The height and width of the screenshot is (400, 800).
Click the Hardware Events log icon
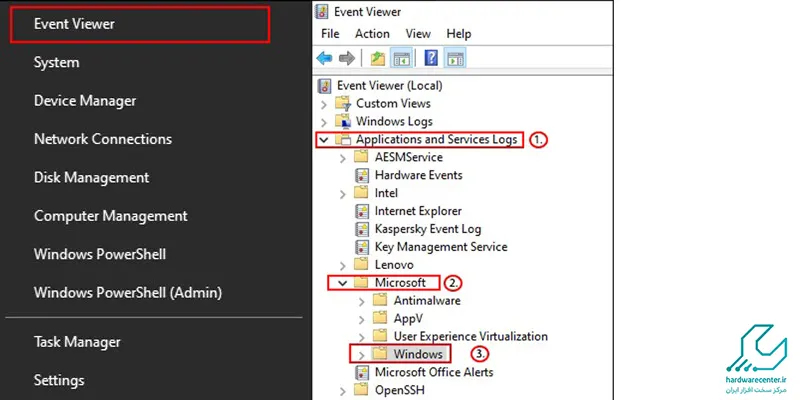coord(361,175)
